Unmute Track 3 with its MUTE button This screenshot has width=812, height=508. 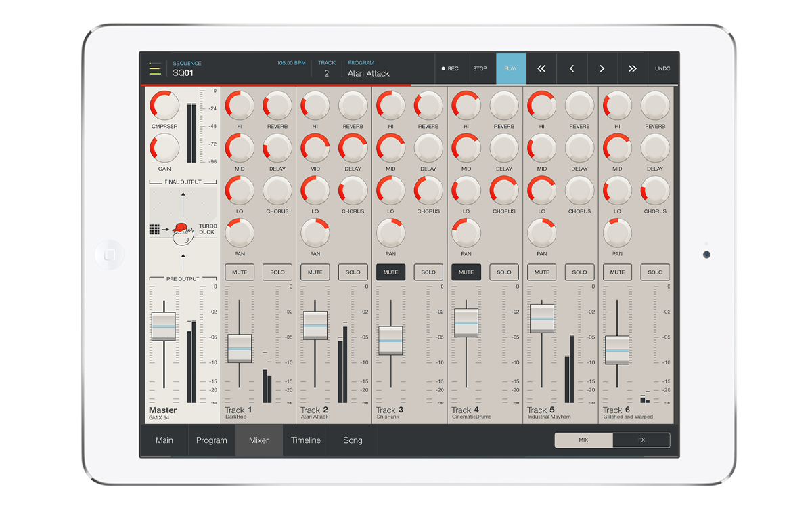coord(390,272)
